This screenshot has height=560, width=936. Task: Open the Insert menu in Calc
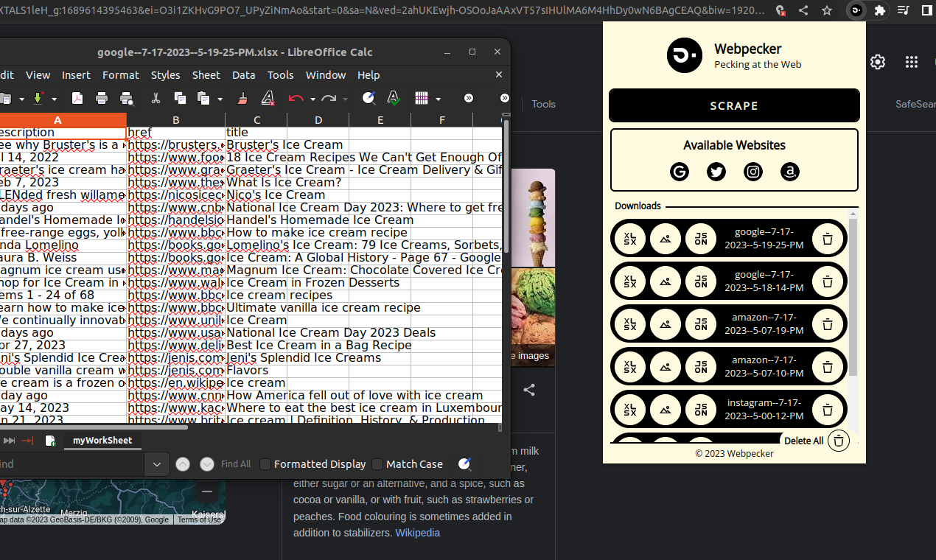pyautogui.click(x=76, y=75)
